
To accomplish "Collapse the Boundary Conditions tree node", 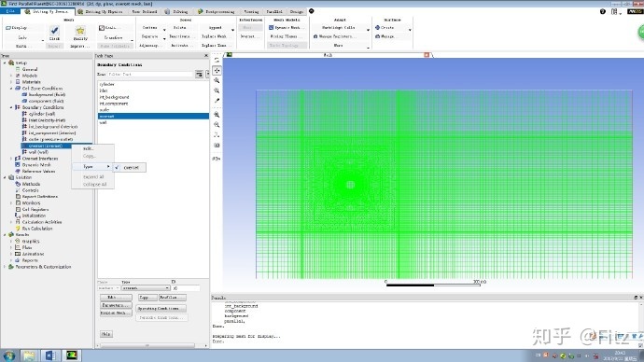I will [x=11, y=107].
